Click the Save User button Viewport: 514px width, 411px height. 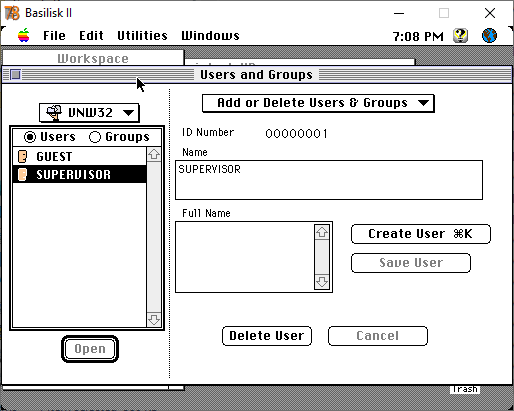411,263
